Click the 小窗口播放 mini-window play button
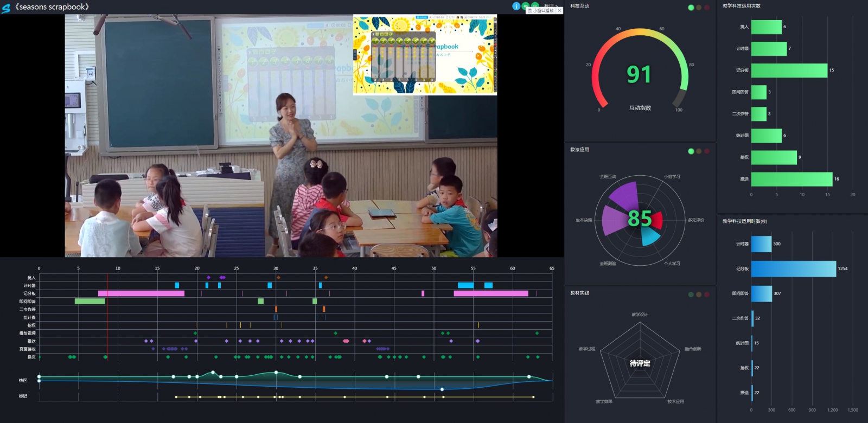Image resolution: width=868 pixels, height=423 pixels. coord(540,11)
